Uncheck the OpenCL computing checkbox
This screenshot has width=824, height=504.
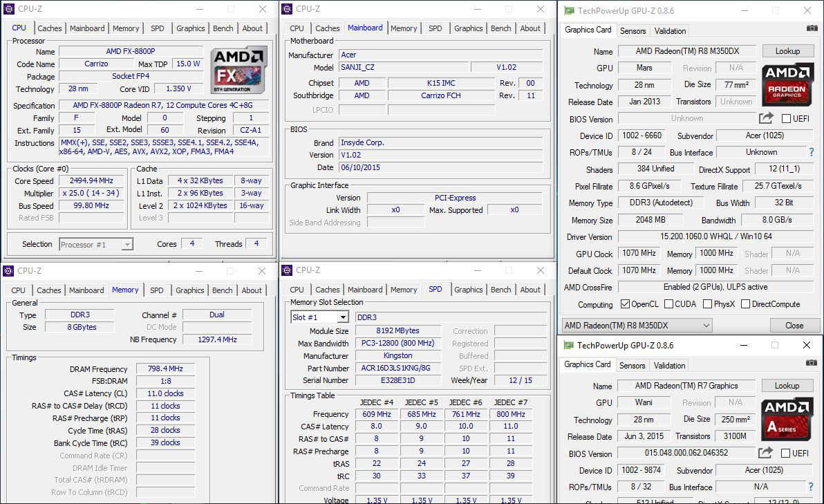click(625, 304)
